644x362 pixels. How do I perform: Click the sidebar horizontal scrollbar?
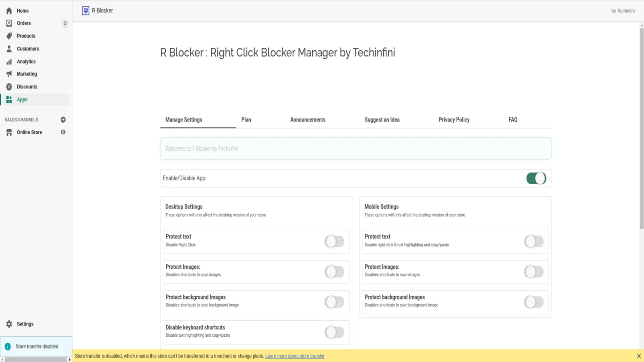tap(36, 360)
